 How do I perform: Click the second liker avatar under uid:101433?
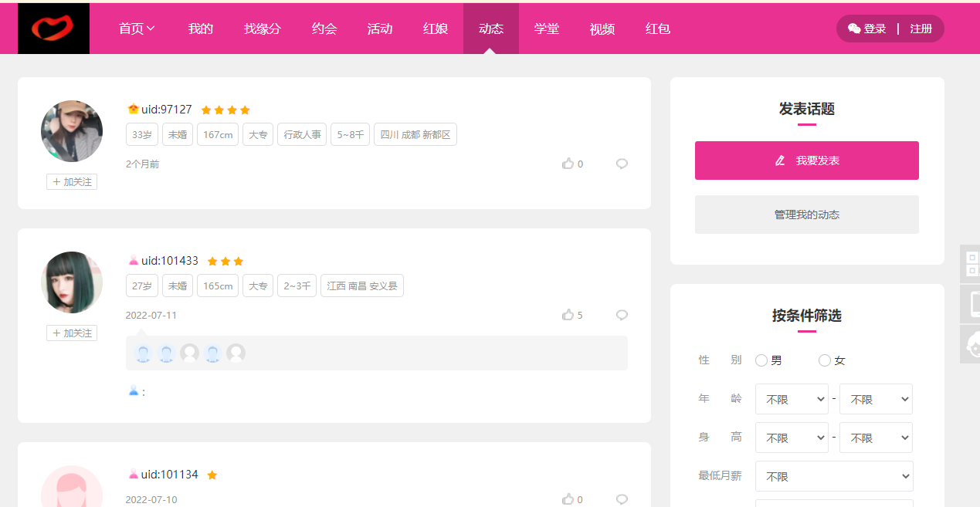(x=166, y=353)
